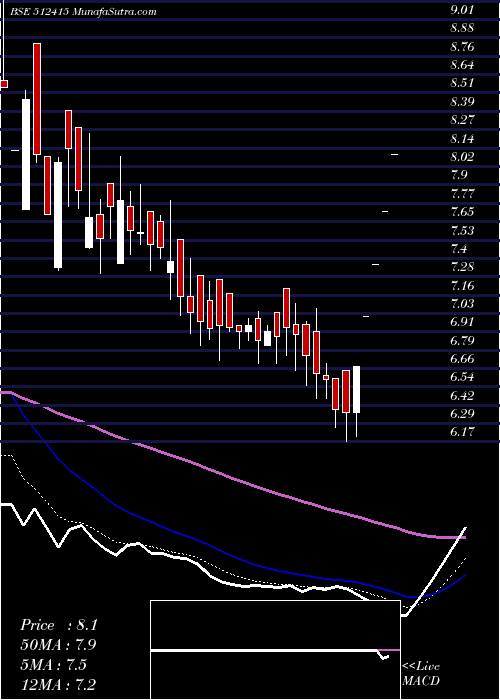Click the 8.39 price axis label
500x700 pixels.
point(462,102)
